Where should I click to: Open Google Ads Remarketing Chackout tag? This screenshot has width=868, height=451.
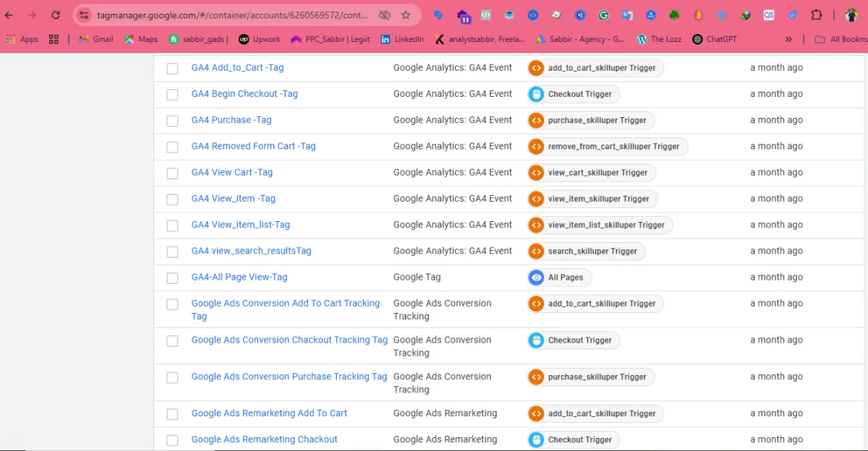(264, 439)
